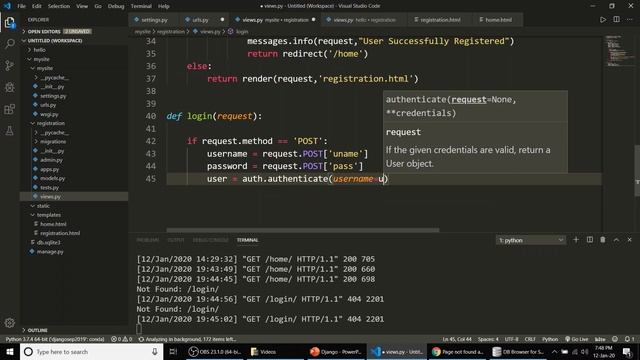Open the Videos folder taskbar window
Viewport: 640px width, 360px height.
click(275, 351)
